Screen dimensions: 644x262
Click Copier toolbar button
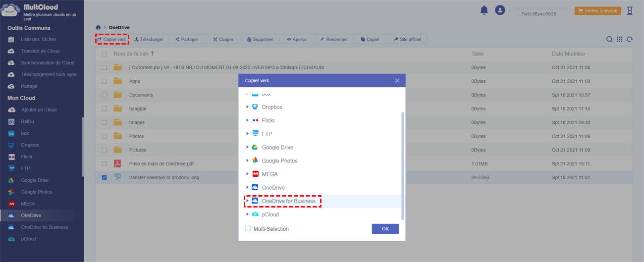(x=370, y=39)
